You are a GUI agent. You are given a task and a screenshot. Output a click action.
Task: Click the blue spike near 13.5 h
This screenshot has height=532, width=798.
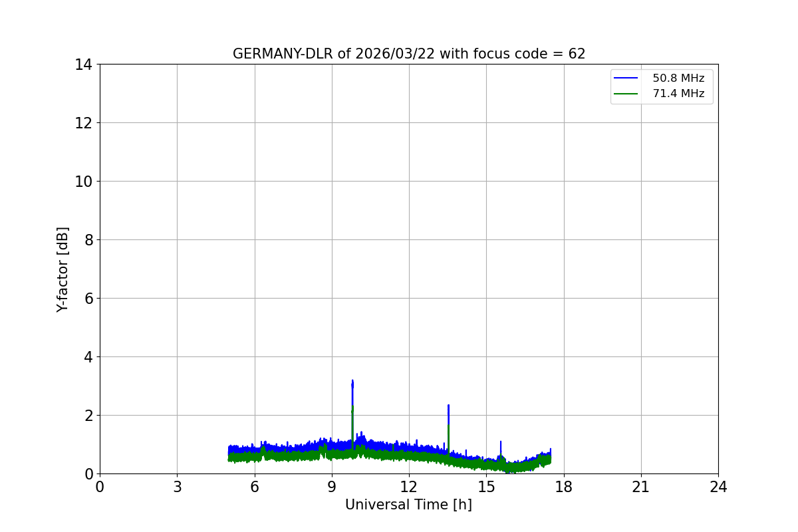(x=449, y=416)
